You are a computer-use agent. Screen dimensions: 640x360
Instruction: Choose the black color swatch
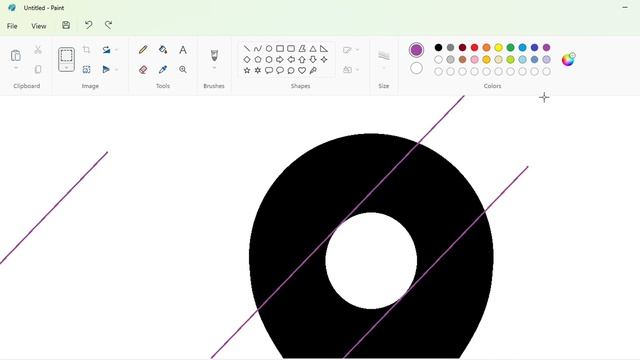438,48
